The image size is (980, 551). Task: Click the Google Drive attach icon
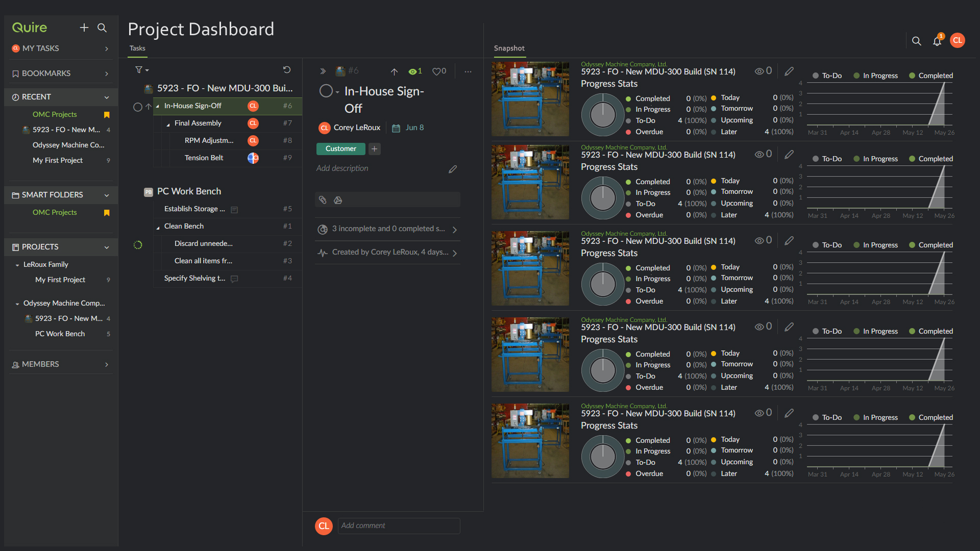tap(338, 200)
